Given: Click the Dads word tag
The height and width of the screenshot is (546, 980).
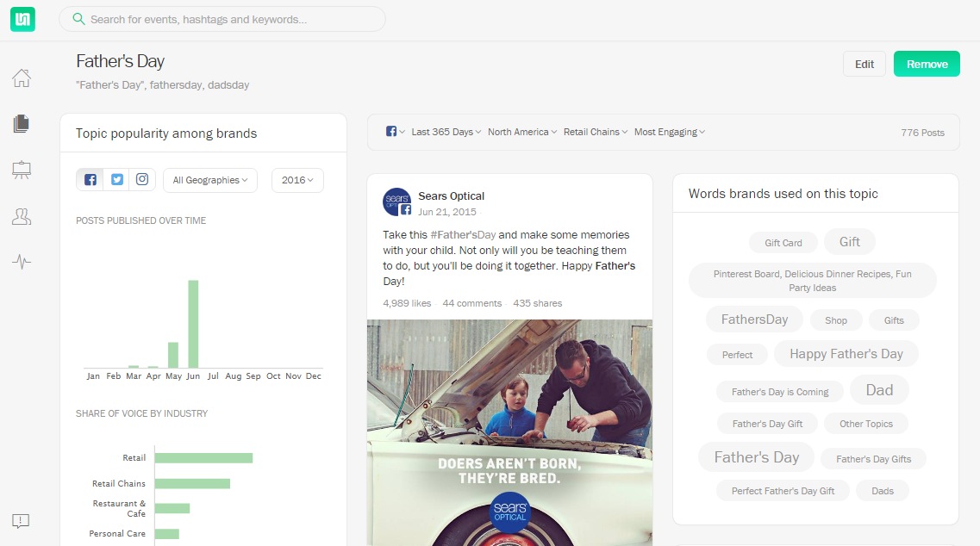Looking at the screenshot, I should pyautogui.click(x=883, y=491).
